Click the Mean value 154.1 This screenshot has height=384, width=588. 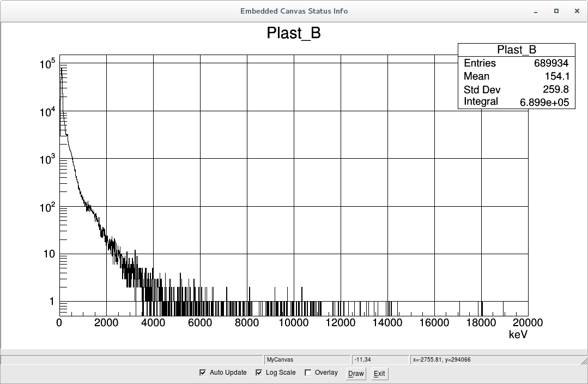(557, 76)
